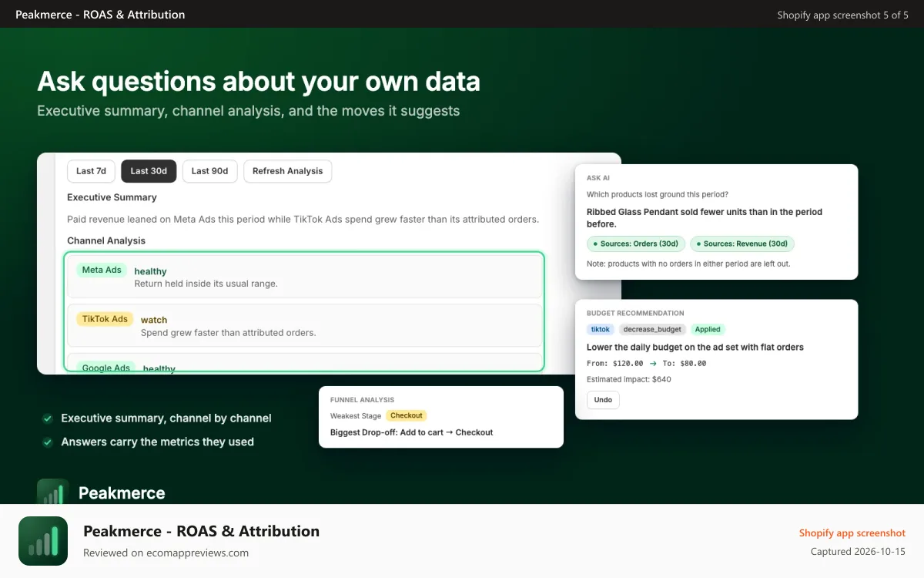Click the Peakmerce logo beside brand name
924x578 pixels.
53,492
